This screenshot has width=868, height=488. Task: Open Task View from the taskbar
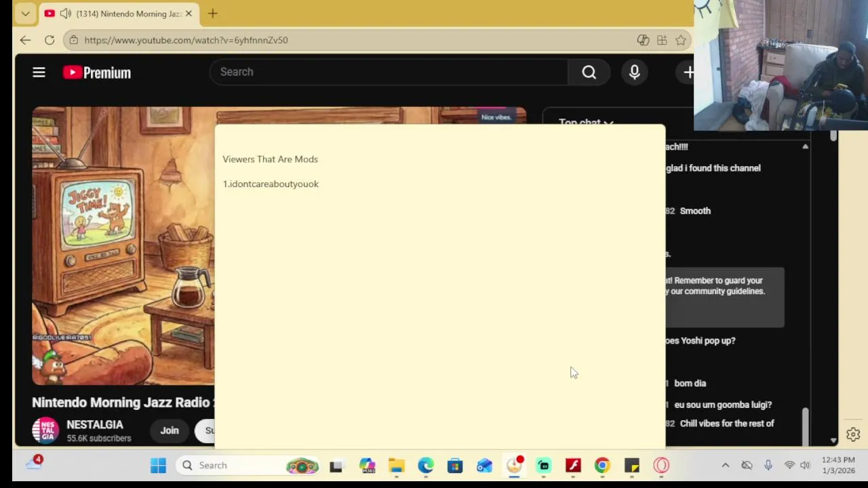click(x=336, y=466)
